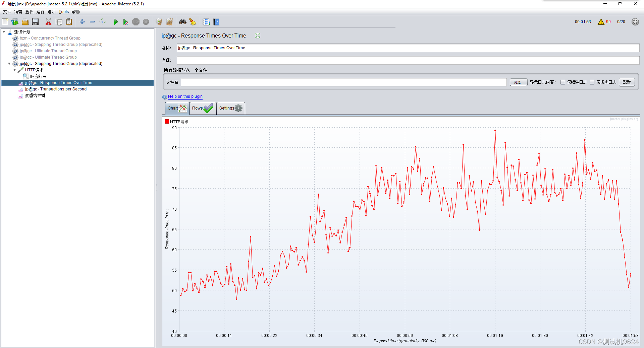
Task: Click the remote engines status icon
Action: pyautogui.click(x=635, y=22)
